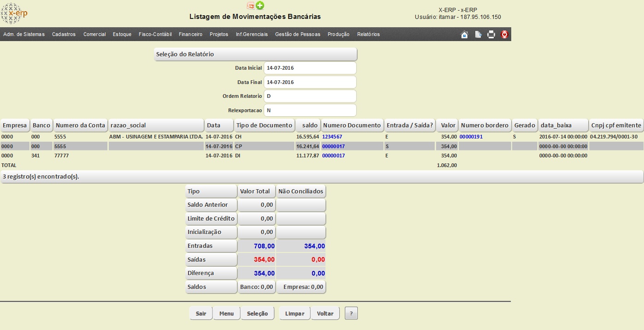644x330 pixels.
Task: Click the Data Inicial field
Action: pyautogui.click(x=310, y=68)
